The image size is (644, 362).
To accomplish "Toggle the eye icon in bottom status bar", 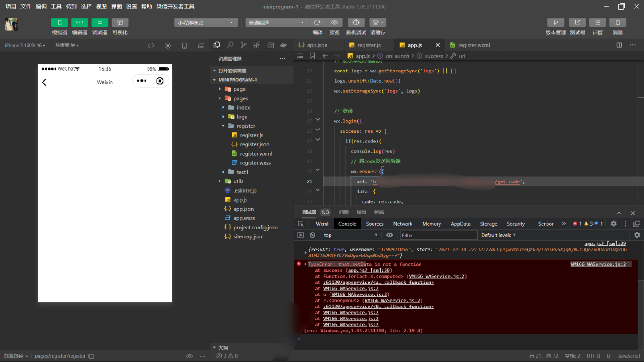I will [190, 356].
